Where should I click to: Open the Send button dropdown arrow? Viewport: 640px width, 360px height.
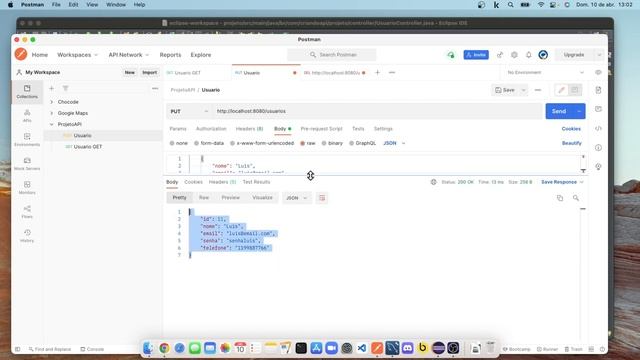coord(579,111)
